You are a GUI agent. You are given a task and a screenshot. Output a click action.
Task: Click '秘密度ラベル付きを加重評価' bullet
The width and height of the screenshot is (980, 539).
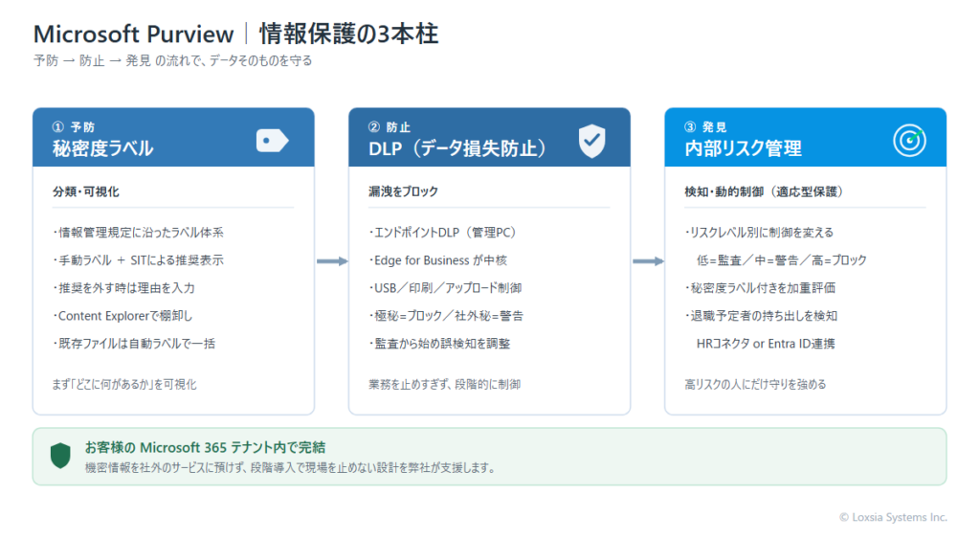point(759,287)
